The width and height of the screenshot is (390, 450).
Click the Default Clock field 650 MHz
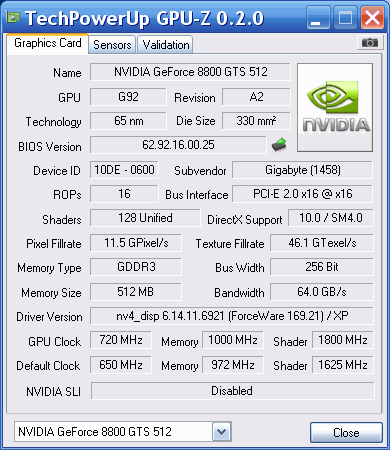(x=121, y=365)
